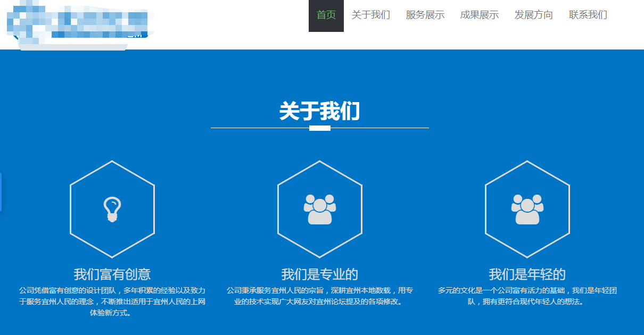The height and width of the screenshot is (335, 644).
Task: Click the 我们是专业的 heading
Action: point(320,274)
